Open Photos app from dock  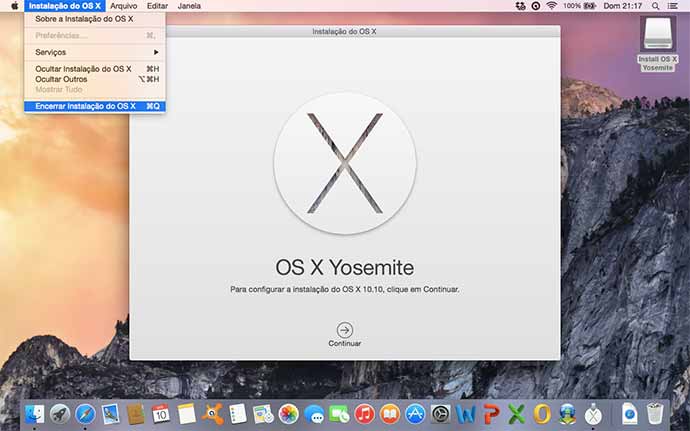(288, 413)
